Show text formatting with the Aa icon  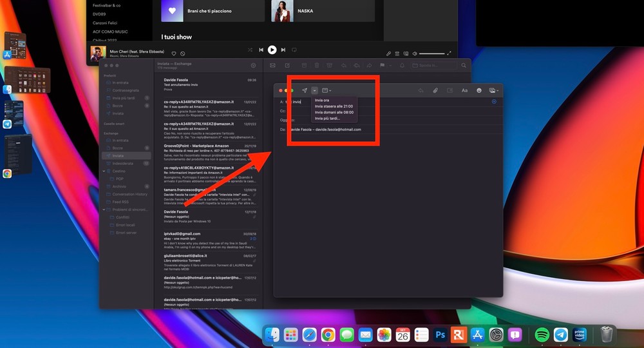point(464,90)
